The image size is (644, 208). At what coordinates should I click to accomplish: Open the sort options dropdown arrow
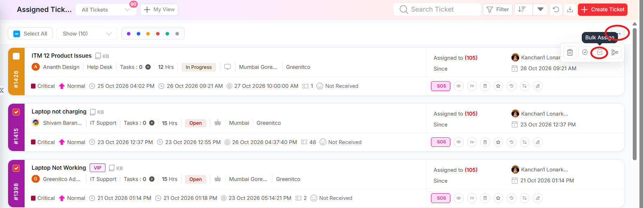(540, 9)
